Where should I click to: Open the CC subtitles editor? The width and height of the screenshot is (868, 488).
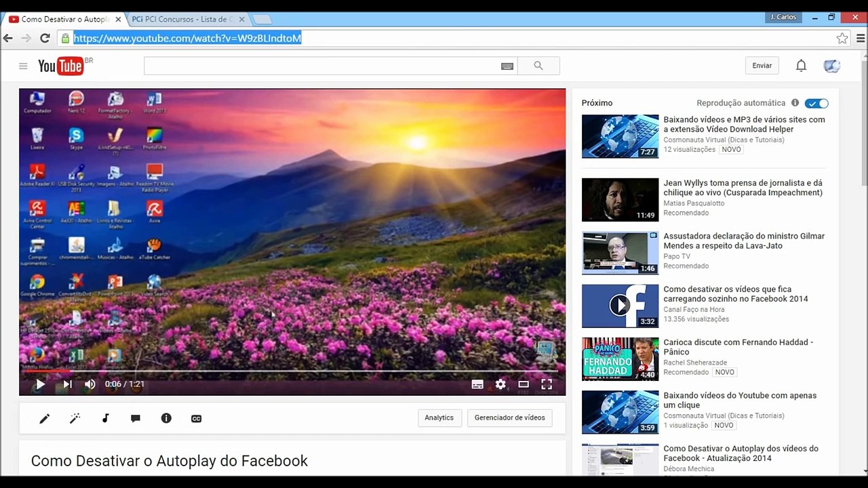coord(196,418)
